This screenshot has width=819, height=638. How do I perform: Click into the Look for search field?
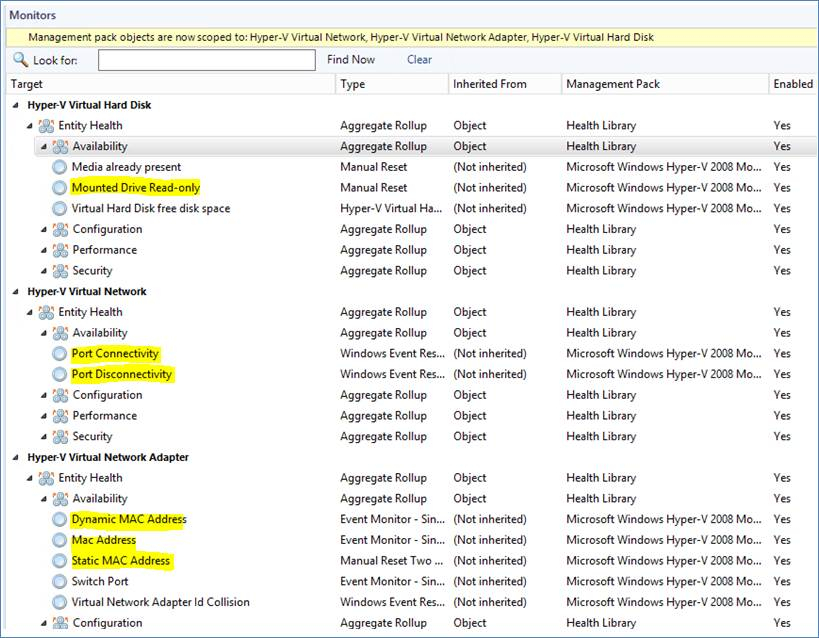(207, 60)
